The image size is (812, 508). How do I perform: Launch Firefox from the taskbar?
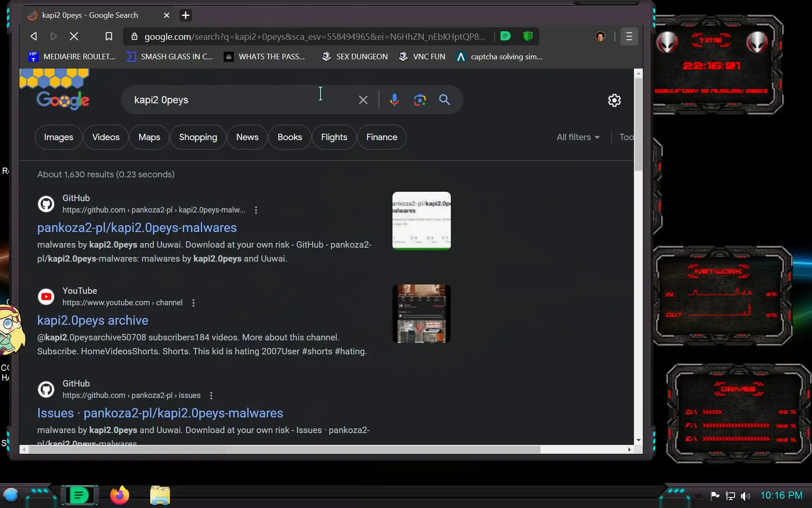click(x=120, y=495)
